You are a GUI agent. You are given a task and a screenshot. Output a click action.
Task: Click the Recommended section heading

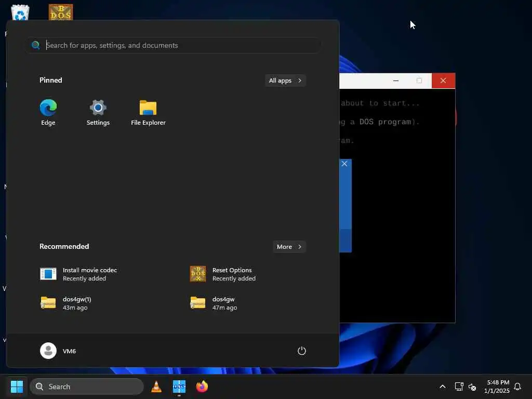(x=64, y=246)
